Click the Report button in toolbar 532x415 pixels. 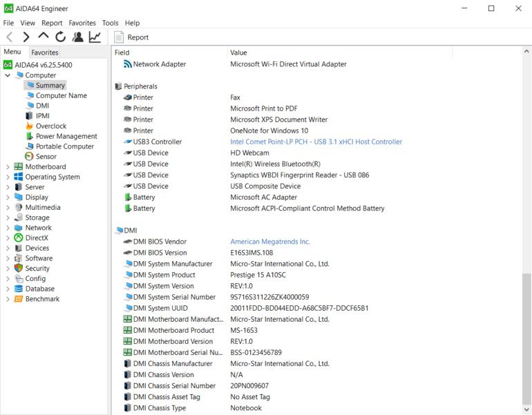pos(131,37)
